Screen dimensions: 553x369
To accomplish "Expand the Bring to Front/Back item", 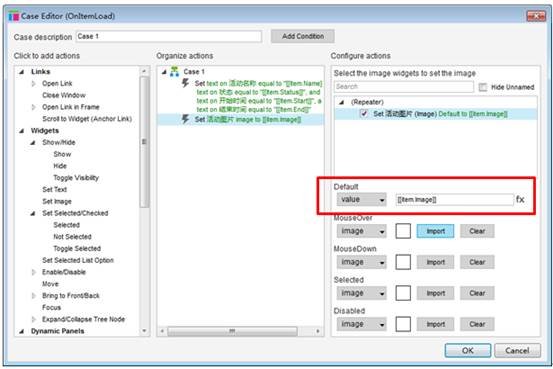I will click(x=34, y=296).
